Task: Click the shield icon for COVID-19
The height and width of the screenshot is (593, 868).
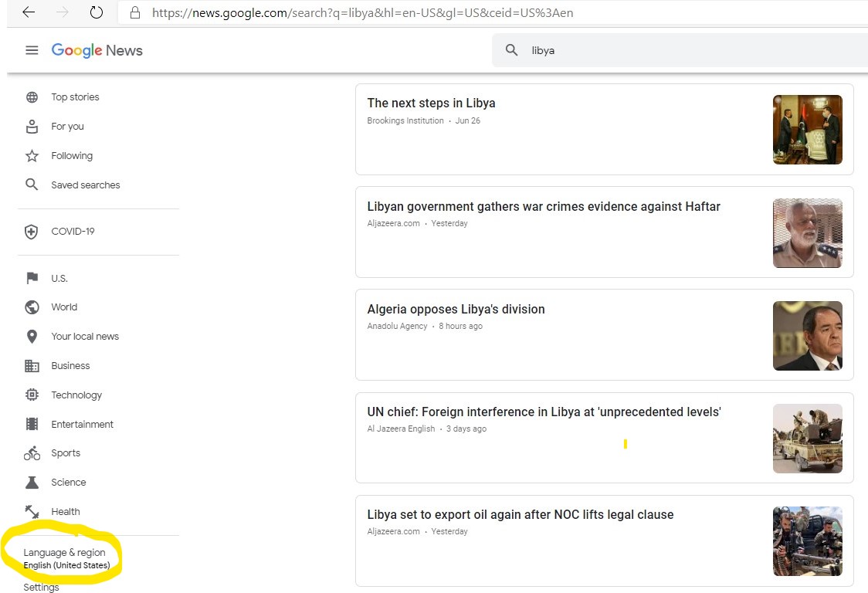Action: coord(32,232)
